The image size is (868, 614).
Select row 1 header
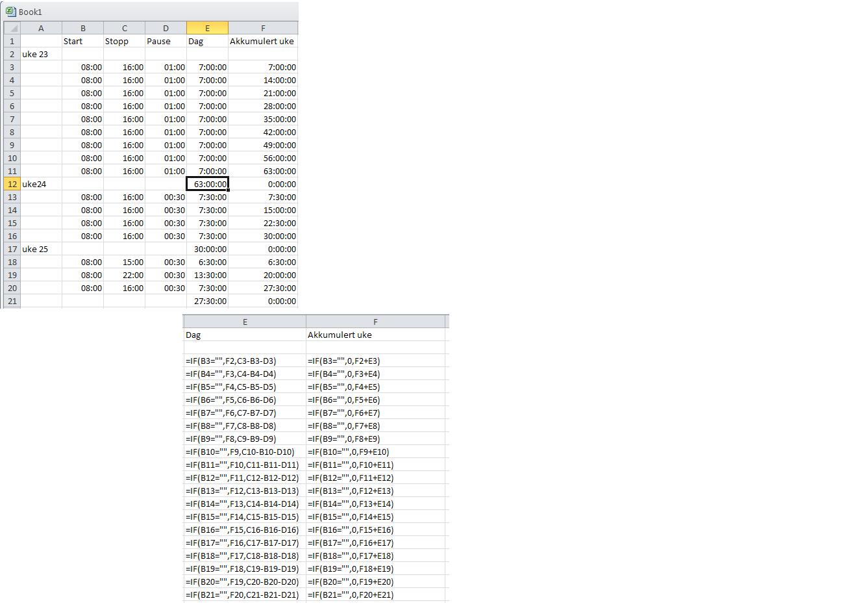tap(12, 41)
